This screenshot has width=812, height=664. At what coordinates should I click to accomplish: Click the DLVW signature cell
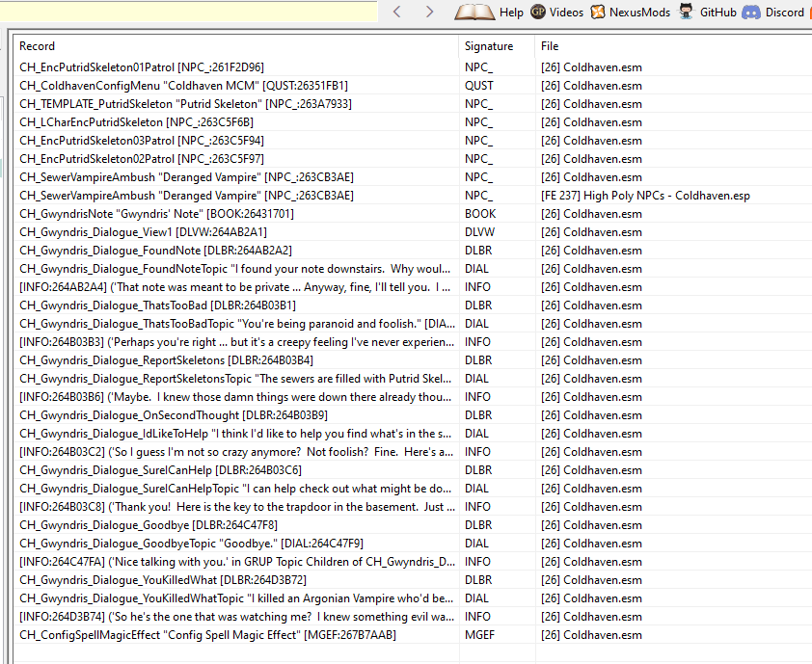pyautogui.click(x=479, y=232)
